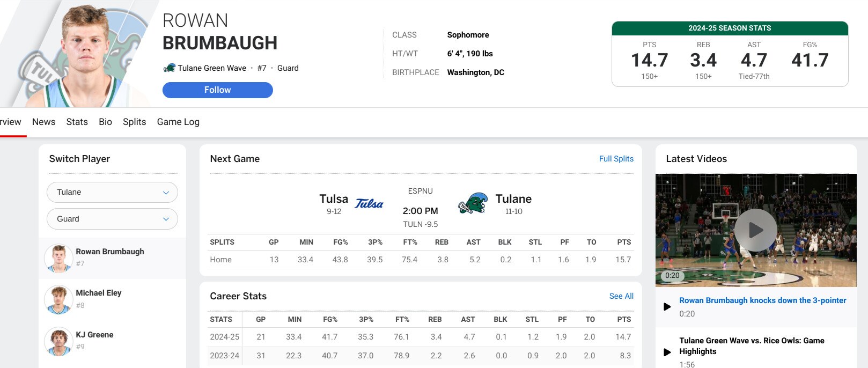Click See All for Career Stats
868x368 pixels.
point(621,296)
